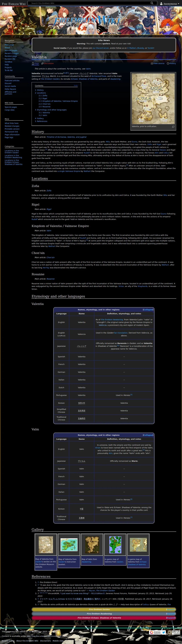Click reference 2 up-arrow backlink
This screenshot has width=182, height=644.
[38, 585]
